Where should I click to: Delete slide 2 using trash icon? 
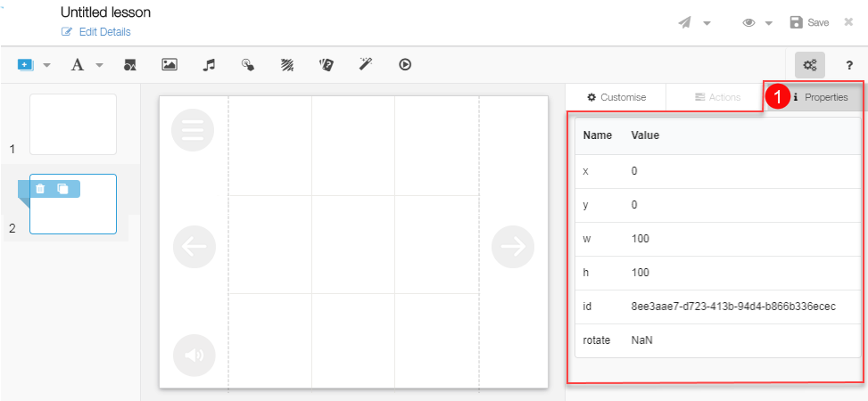click(40, 189)
